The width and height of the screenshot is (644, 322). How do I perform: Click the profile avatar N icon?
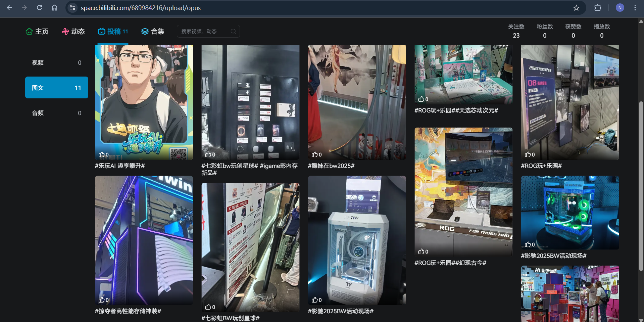[620, 7]
